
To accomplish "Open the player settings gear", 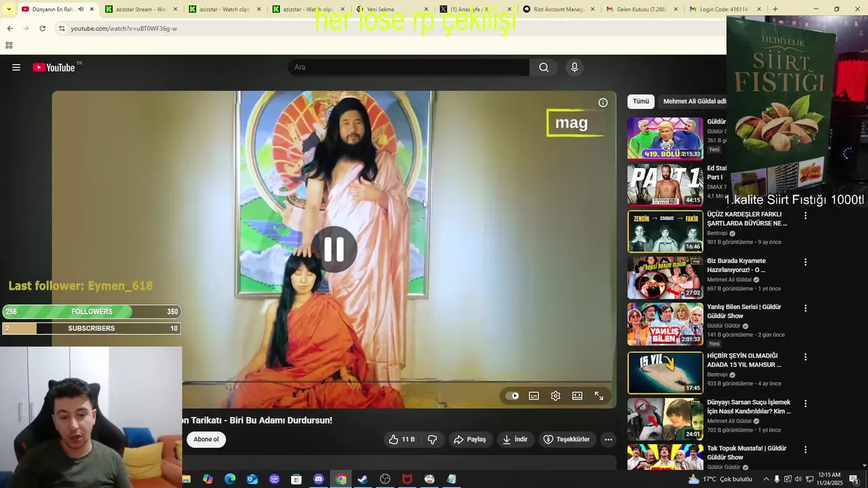I will coord(555,396).
